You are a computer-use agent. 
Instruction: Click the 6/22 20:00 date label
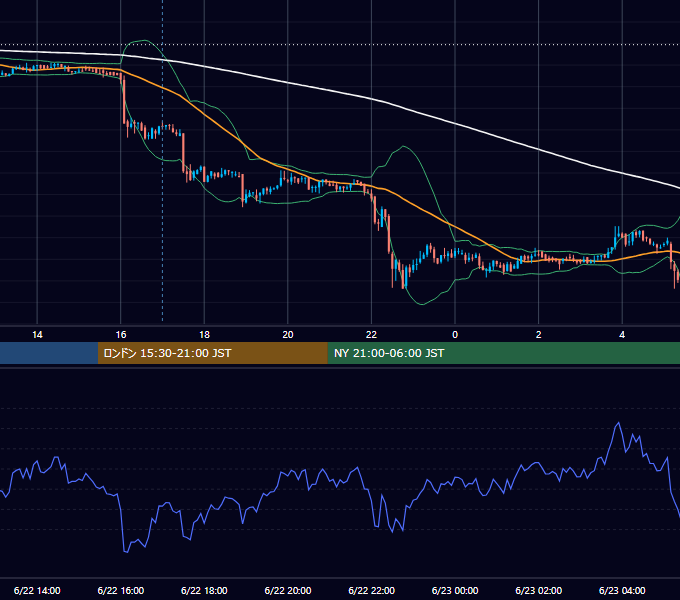288,590
